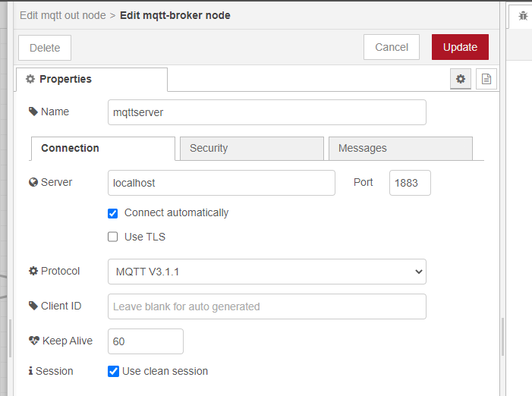
Task: Click the Session info icon
Action: point(30,371)
